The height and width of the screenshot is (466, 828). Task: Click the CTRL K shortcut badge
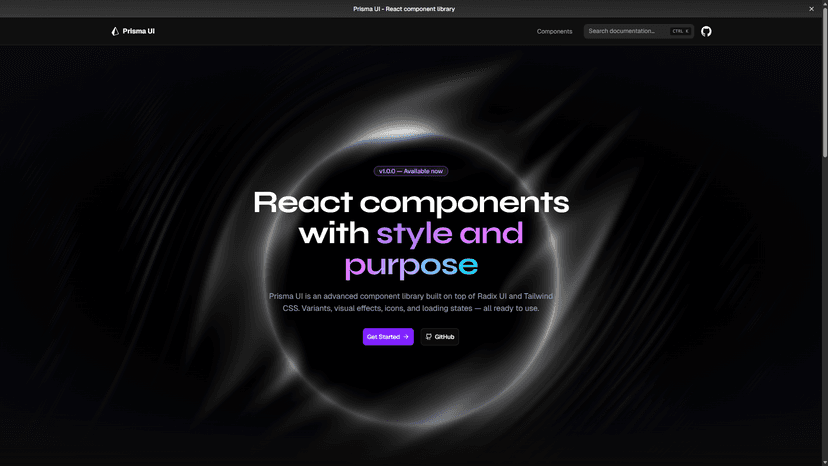[680, 31]
